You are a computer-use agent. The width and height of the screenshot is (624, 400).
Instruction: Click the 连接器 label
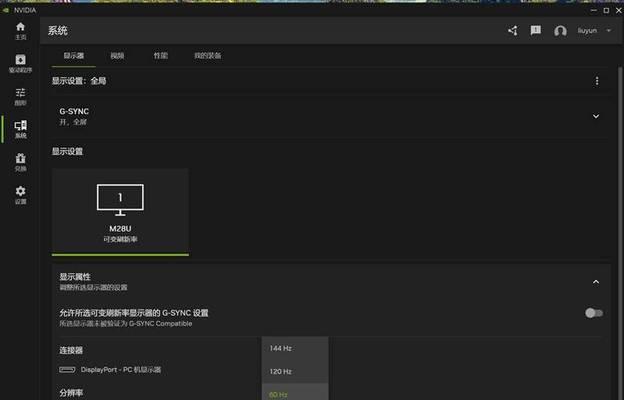pos(71,350)
